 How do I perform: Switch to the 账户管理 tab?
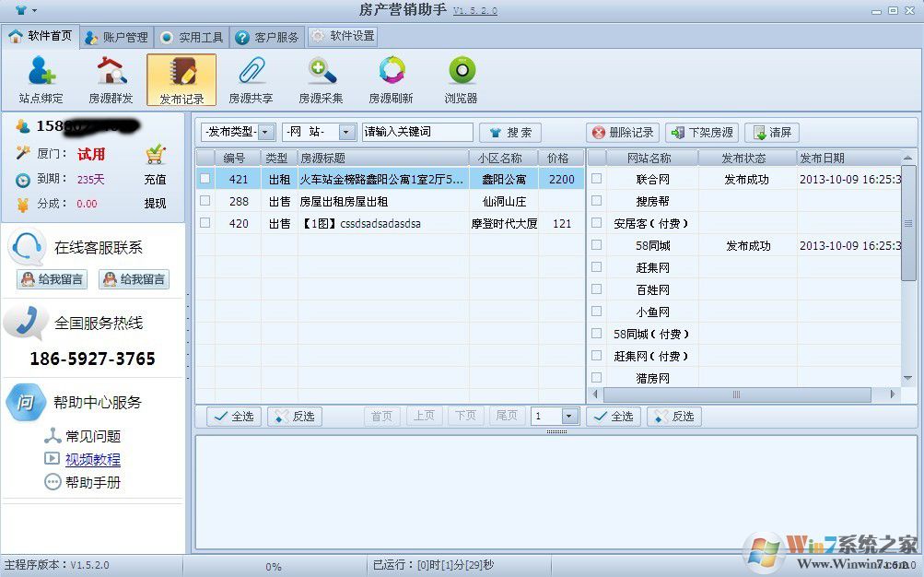click(x=114, y=37)
